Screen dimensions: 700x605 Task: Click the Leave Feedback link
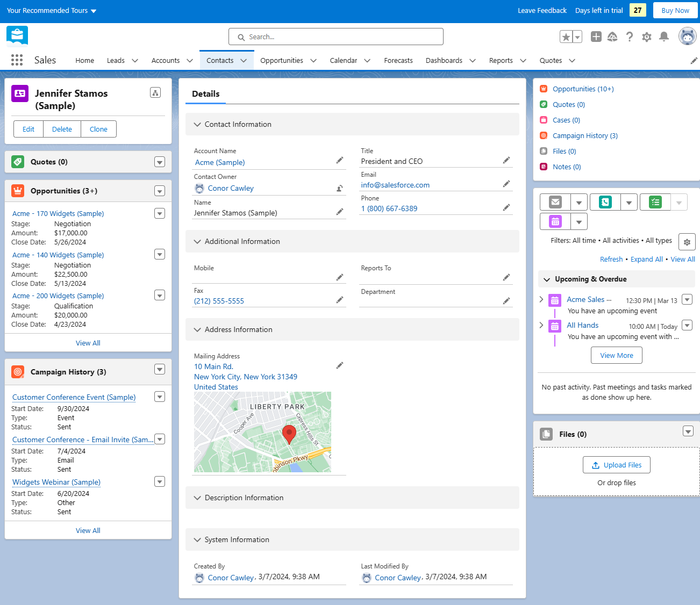click(x=542, y=11)
